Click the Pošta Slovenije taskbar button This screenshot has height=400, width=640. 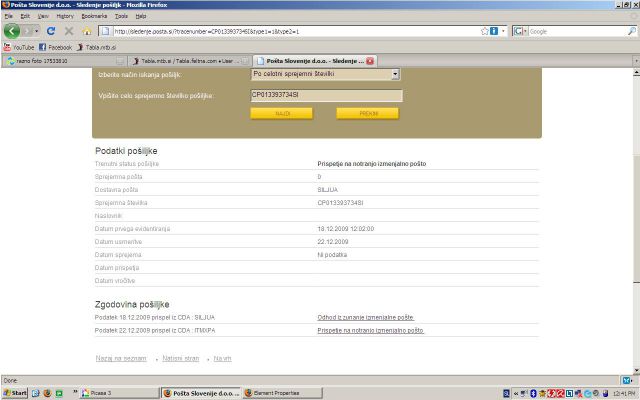click(x=201, y=393)
